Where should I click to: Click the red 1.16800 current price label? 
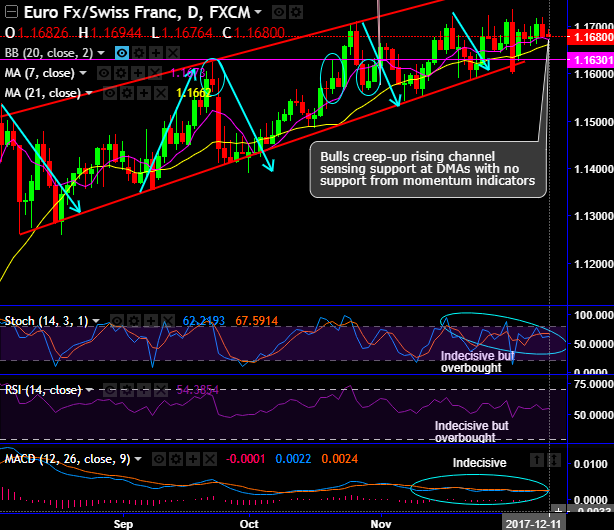tap(591, 37)
